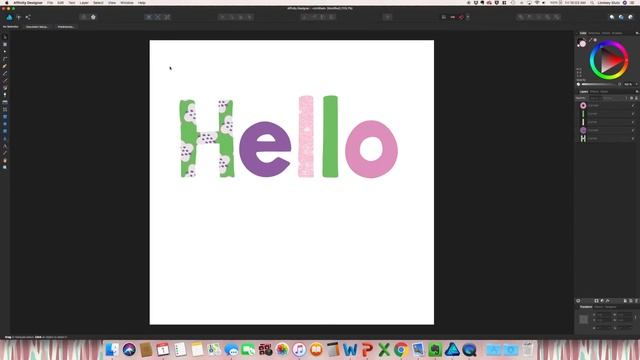Open the Select menu
640x360 pixels.
[x=98, y=3]
